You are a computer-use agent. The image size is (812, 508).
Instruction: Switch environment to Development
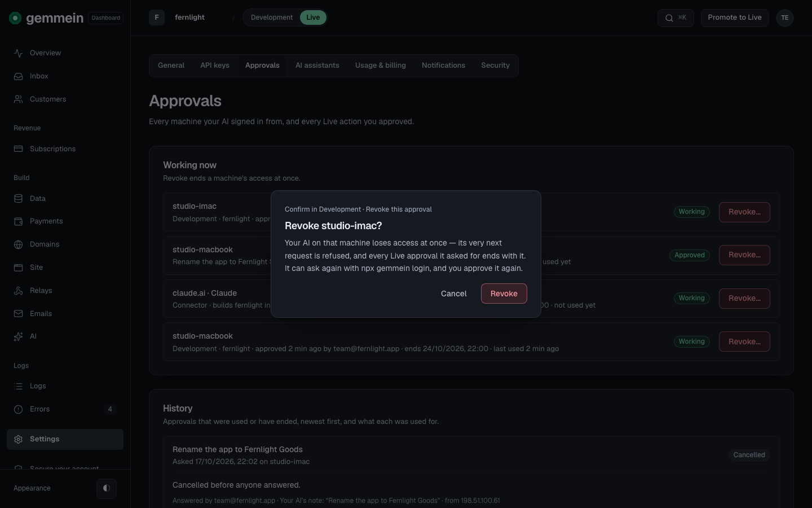tap(272, 17)
